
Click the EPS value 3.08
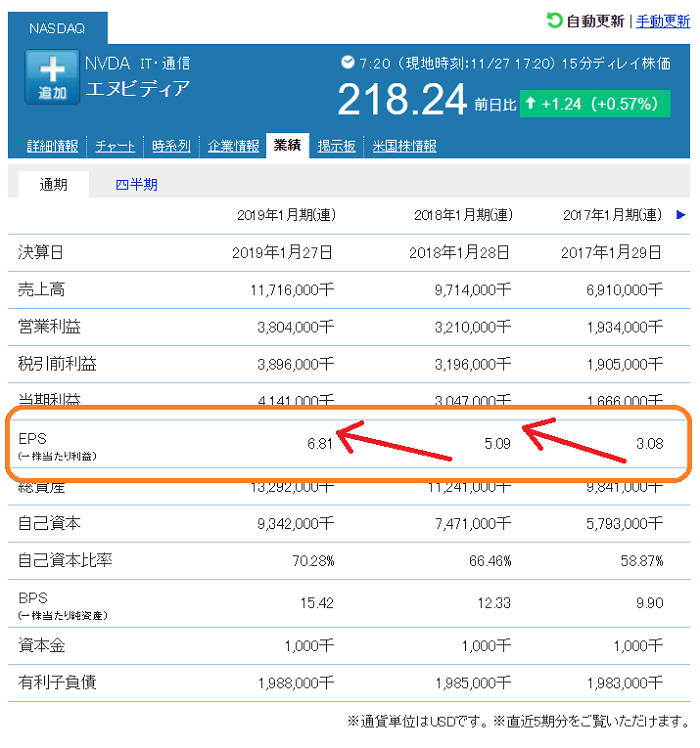pos(649,444)
